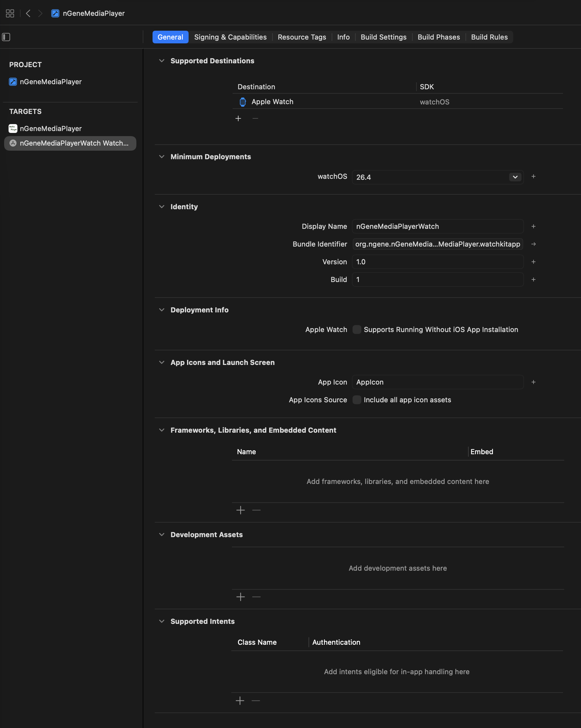Viewport: 581px width, 728px height.
Task: Click the Destination column header
Action: [256, 87]
